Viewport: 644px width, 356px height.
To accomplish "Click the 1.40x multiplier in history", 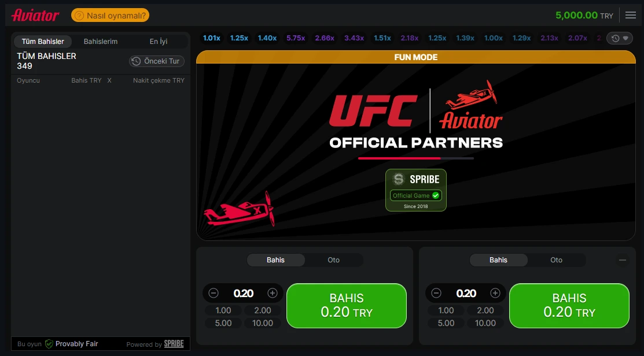I will click(x=267, y=38).
